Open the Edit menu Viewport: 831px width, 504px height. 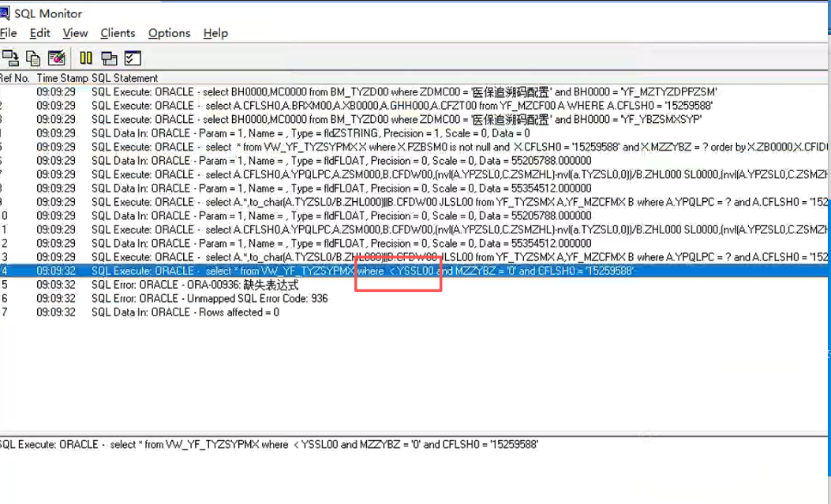[39, 33]
